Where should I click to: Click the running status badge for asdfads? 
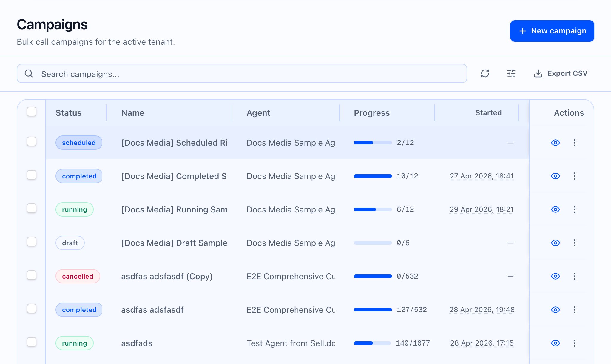[75, 343]
